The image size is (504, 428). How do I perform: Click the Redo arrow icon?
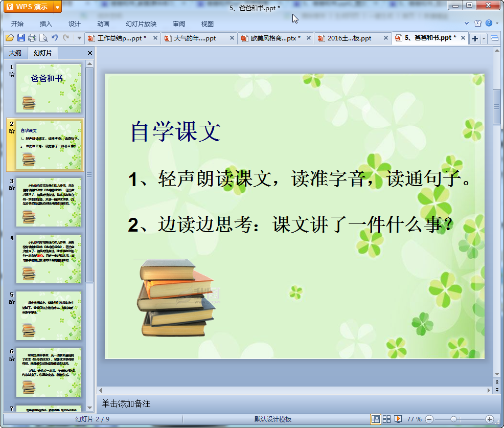click(66, 38)
